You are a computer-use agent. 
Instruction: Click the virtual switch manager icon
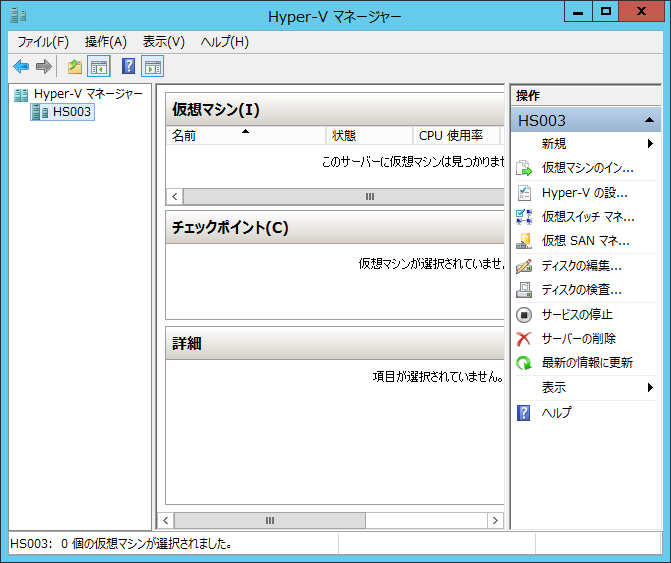point(524,217)
